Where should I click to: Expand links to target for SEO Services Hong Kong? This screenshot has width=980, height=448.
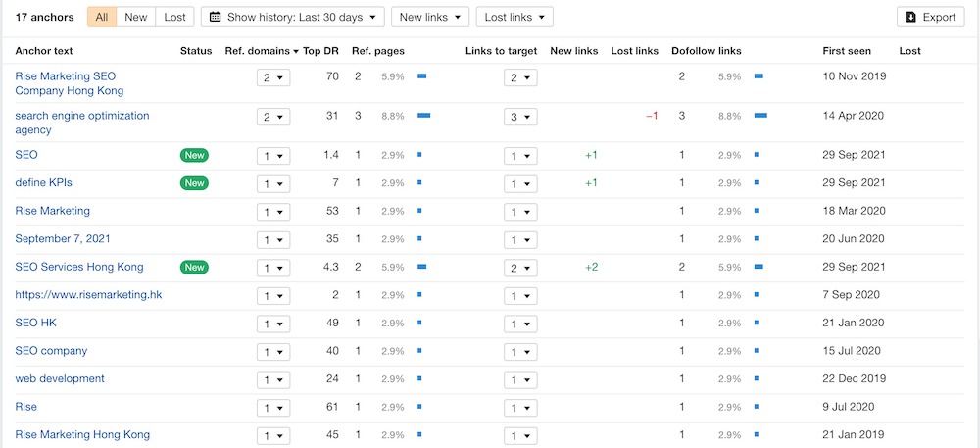(x=520, y=268)
